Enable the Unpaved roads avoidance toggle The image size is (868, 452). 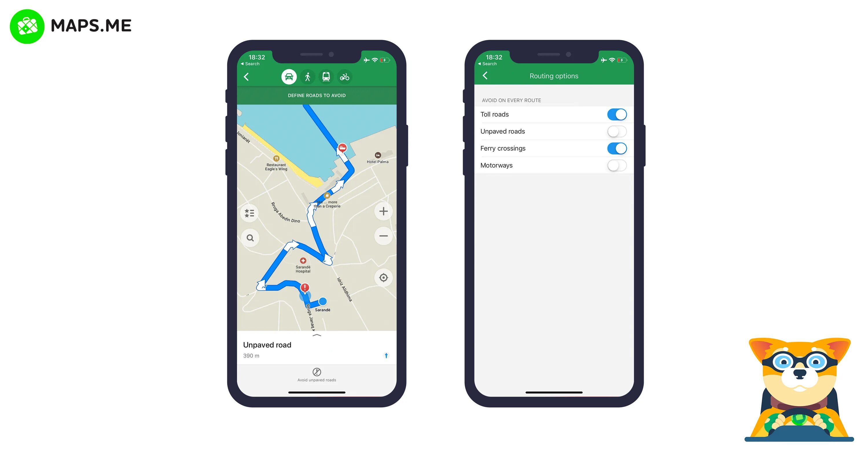615,131
